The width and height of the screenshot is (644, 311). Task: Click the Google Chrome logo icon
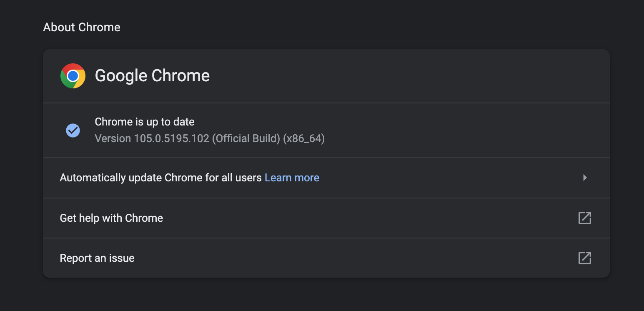pyautogui.click(x=73, y=76)
